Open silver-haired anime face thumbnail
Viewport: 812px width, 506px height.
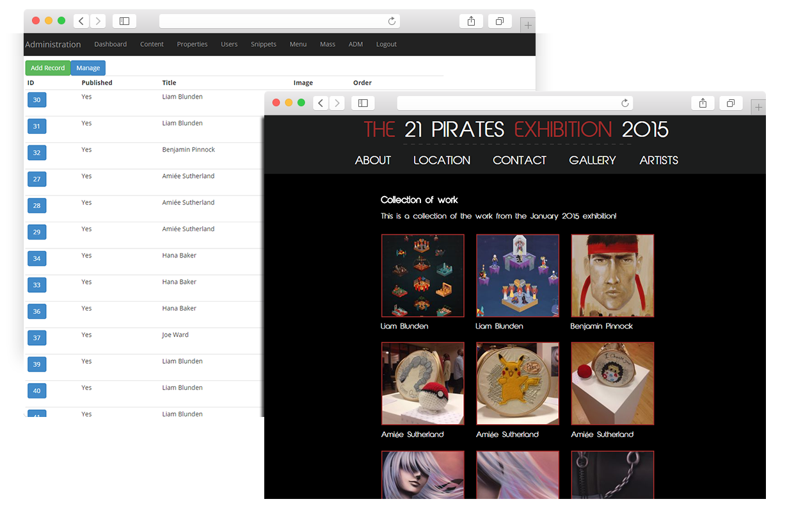click(x=423, y=475)
